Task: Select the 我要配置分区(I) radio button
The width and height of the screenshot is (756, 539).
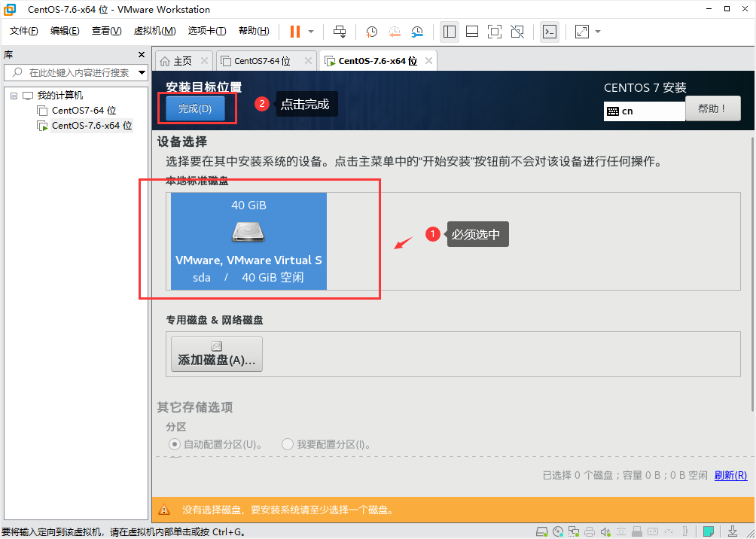Action: (x=288, y=444)
